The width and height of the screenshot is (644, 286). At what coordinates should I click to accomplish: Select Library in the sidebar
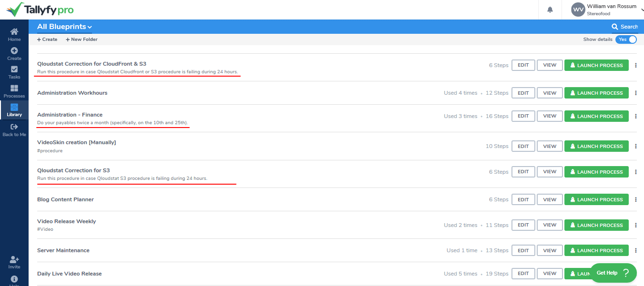click(x=14, y=110)
